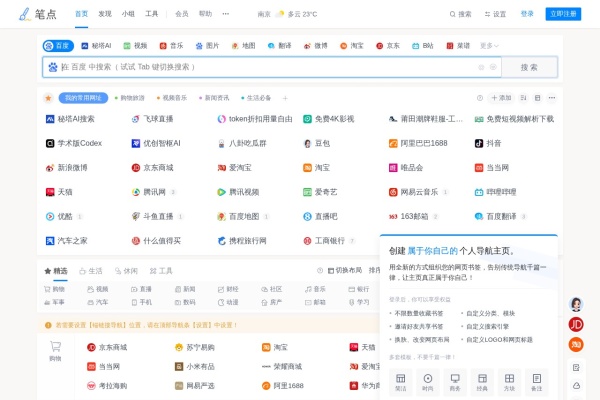Open the 飞球直播 bookmark
The image size is (600, 400).
click(152, 119)
